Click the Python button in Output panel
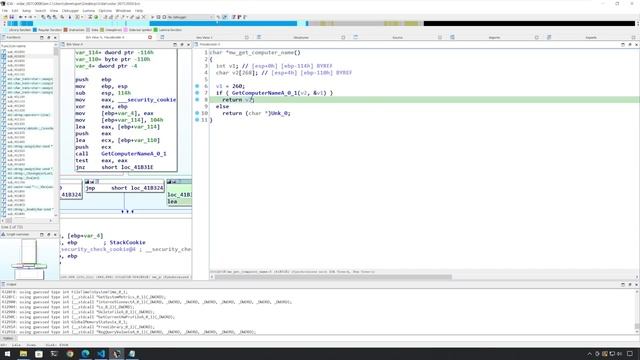This screenshot has width=640, height=360. [x=8, y=339]
